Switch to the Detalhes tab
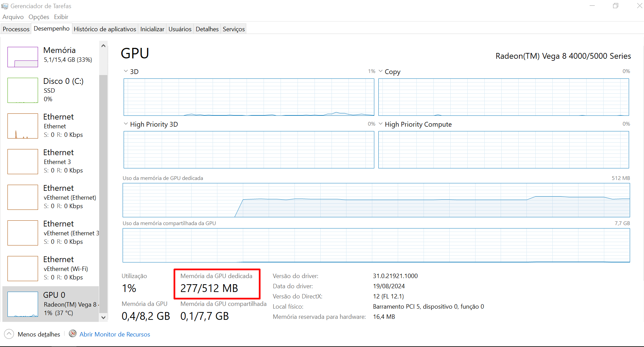644x347 pixels. point(207,29)
